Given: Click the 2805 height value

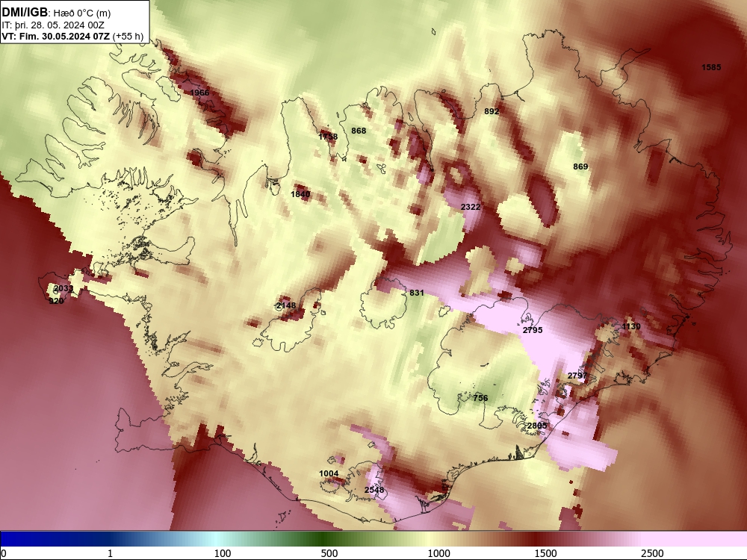Looking at the screenshot, I should tap(537, 426).
